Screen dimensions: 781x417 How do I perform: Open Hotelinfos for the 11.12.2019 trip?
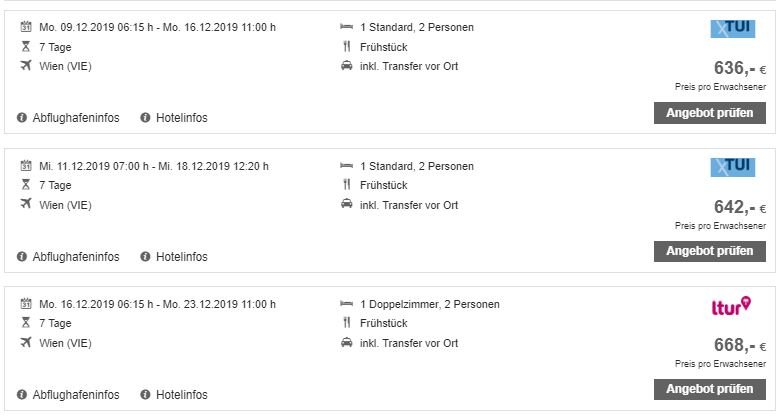point(174,257)
